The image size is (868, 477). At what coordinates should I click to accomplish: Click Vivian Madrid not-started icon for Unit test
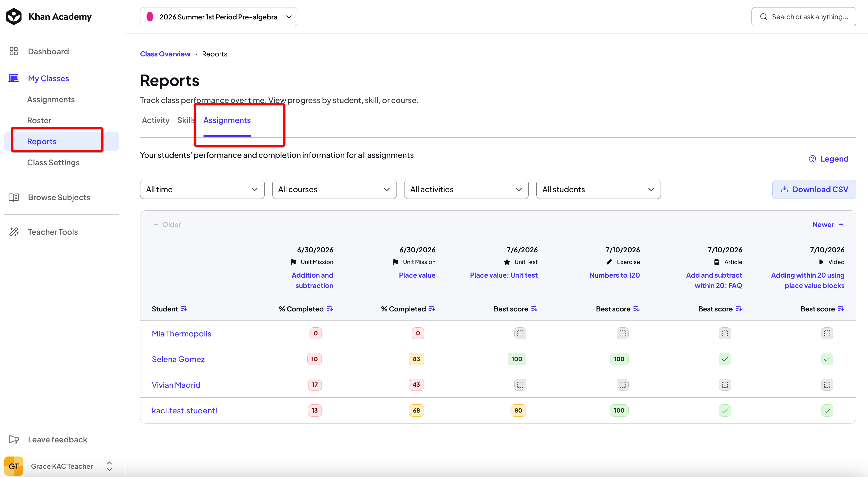coord(520,385)
